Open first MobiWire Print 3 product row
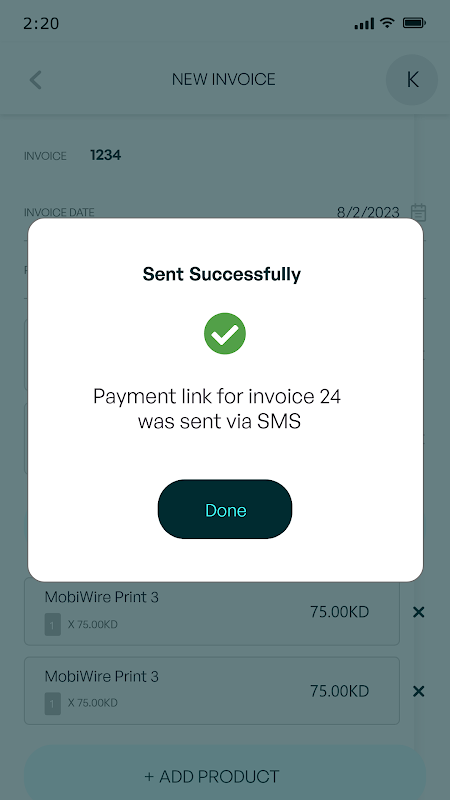450x800 pixels. (212, 612)
